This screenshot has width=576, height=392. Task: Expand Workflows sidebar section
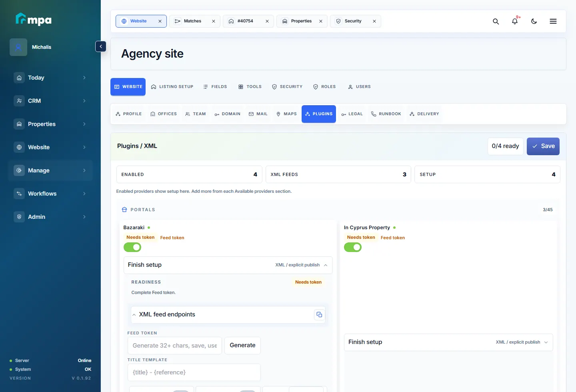tap(84, 194)
